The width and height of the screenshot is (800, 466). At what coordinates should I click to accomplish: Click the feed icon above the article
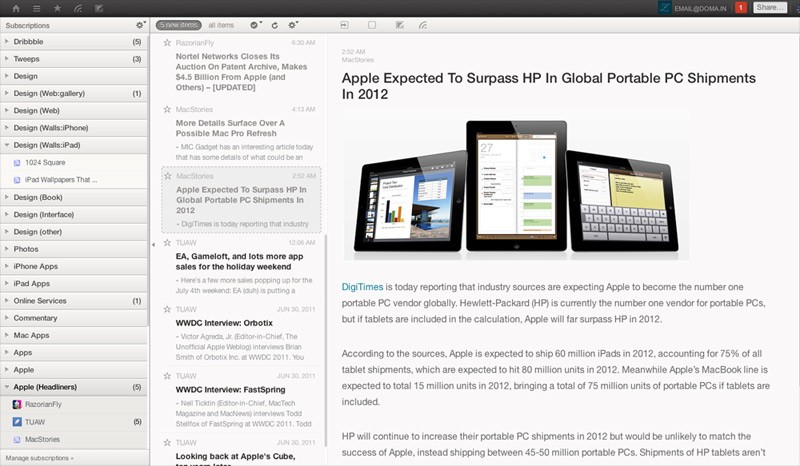click(423, 24)
